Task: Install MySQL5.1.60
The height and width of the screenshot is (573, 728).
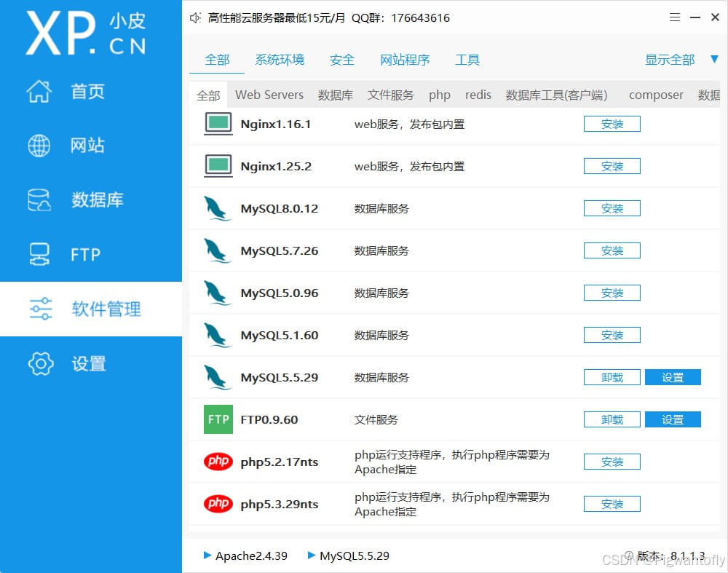Action: coord(612,335)
